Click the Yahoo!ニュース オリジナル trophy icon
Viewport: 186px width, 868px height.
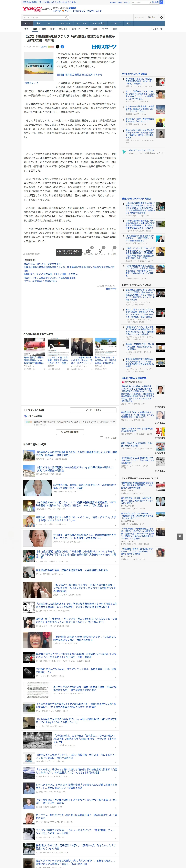point(124,152)
